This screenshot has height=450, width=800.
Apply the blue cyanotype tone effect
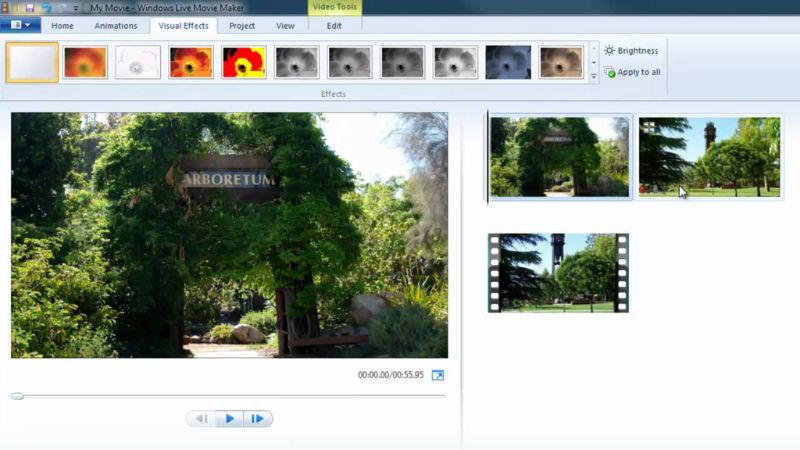point(508,62)
